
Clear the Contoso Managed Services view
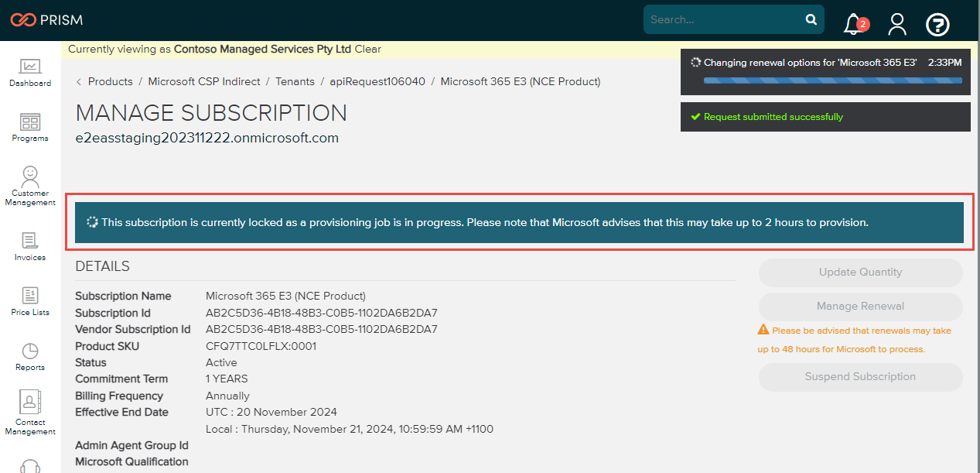coord(368,49)
